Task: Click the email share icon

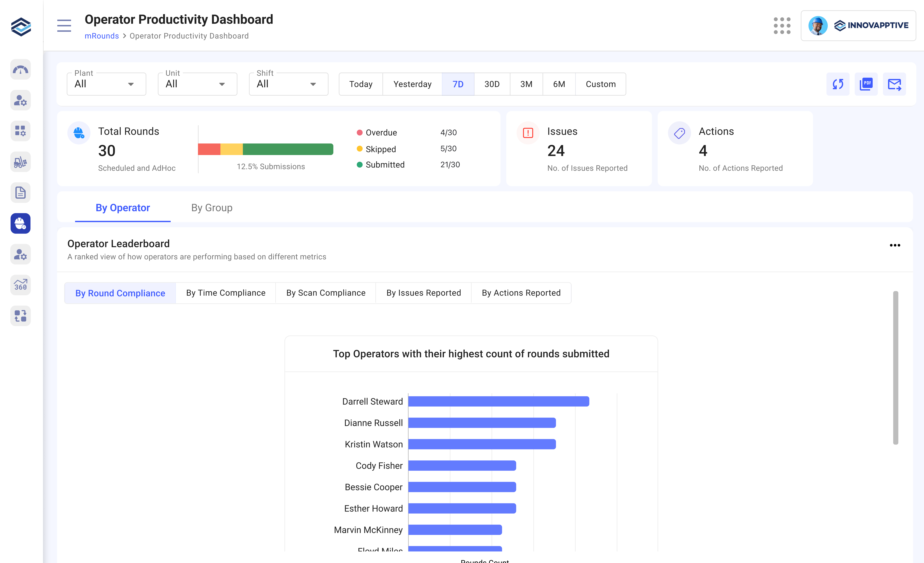Action: click(x=894, y=84)
